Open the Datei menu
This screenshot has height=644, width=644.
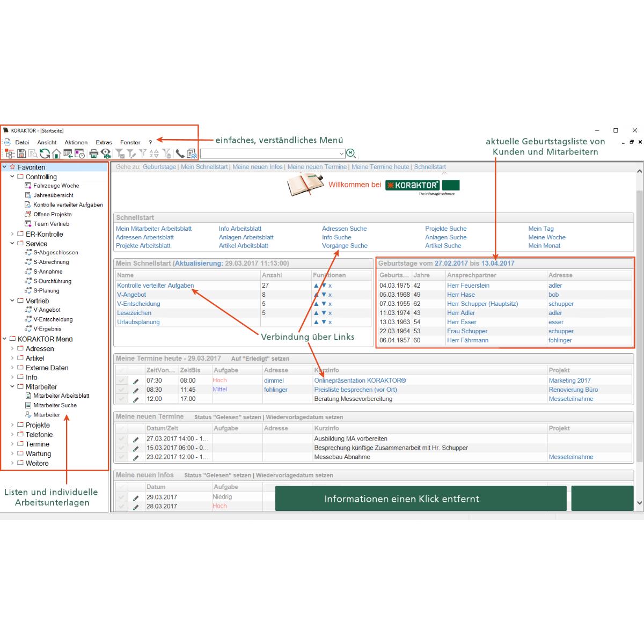[x=22, y=142]
